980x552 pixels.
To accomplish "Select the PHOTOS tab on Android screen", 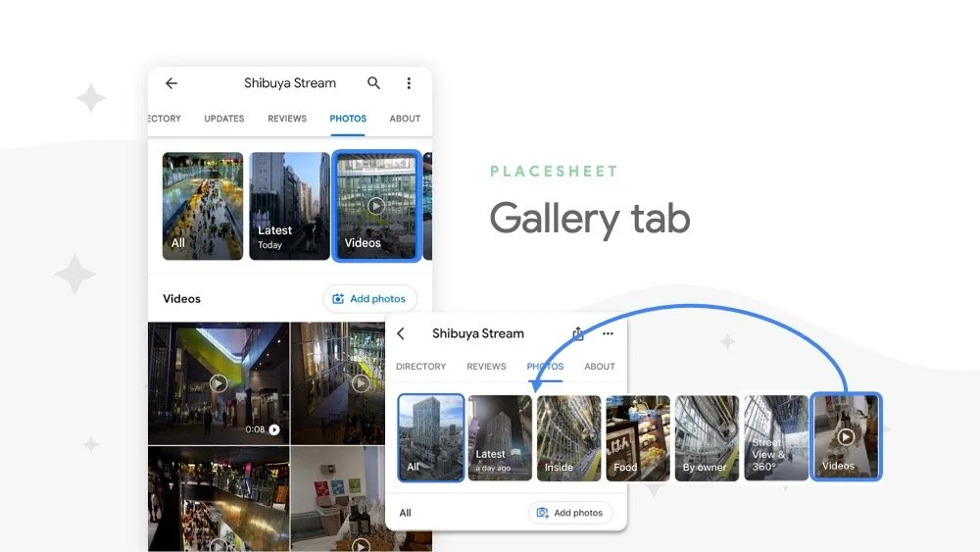I will [x=348, y=119].
